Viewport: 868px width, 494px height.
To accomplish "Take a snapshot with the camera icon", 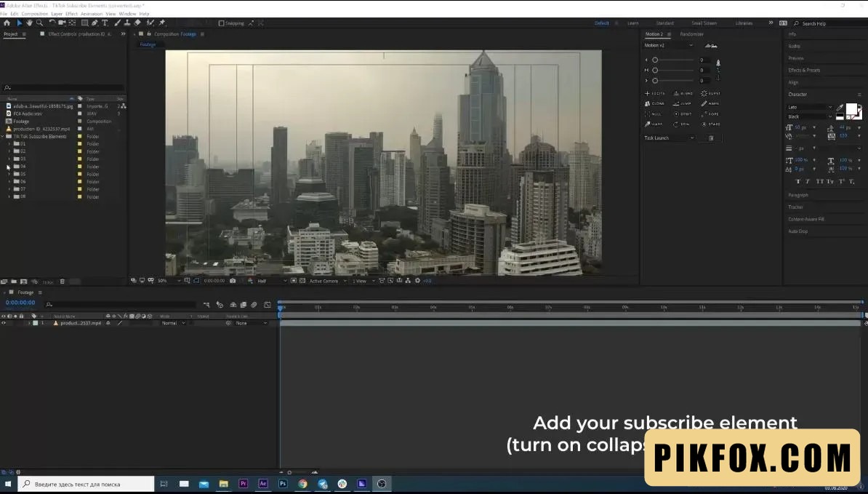I will point(233,281).
